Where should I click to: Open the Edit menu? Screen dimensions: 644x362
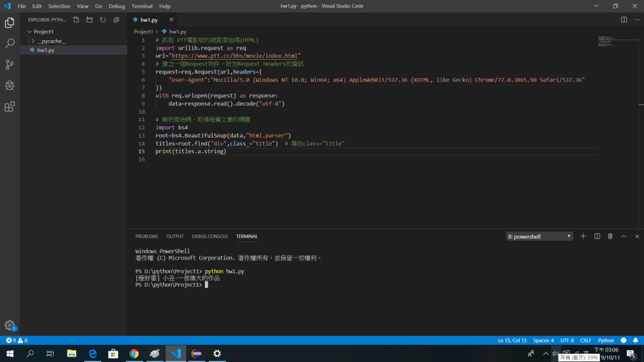[37, 6]
